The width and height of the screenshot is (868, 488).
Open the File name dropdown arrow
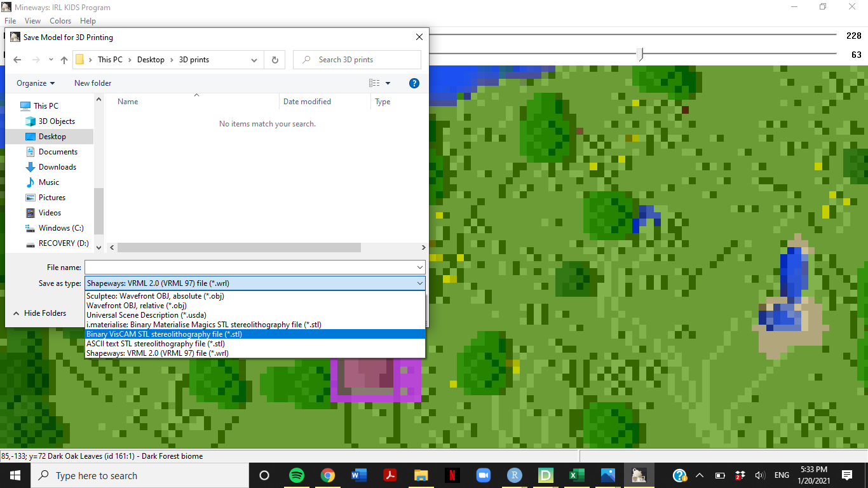click(419, 268)
